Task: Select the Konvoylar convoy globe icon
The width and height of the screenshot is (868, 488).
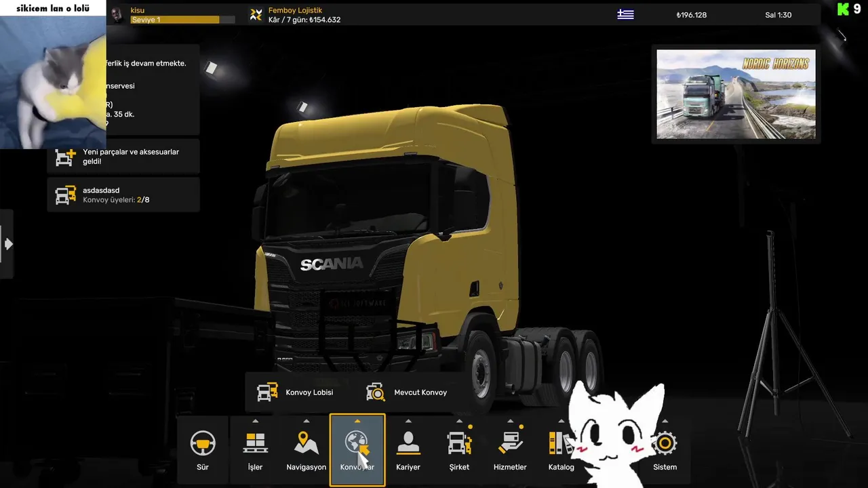Action: coord(357,444)
